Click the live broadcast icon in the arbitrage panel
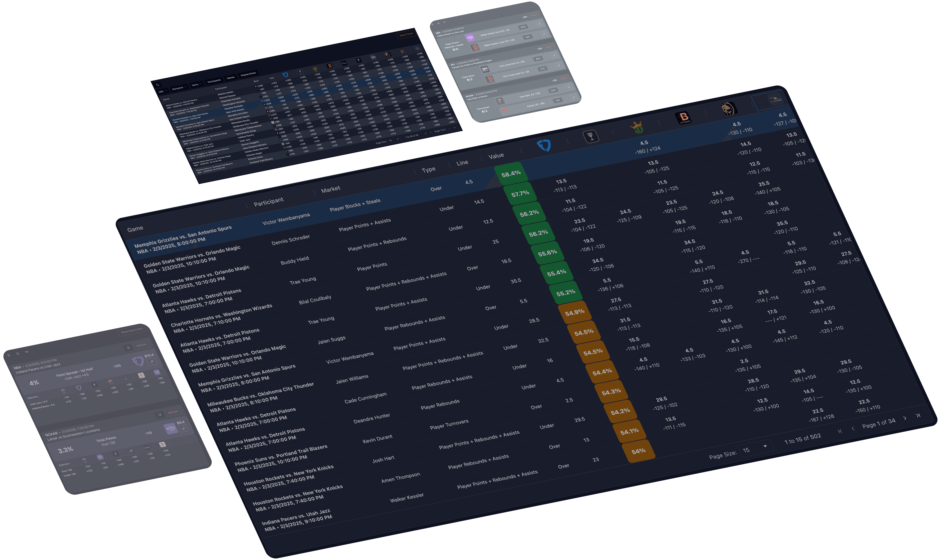Viewport: 940px width, 560px height. pyautogui.click(x=444, y=22)
